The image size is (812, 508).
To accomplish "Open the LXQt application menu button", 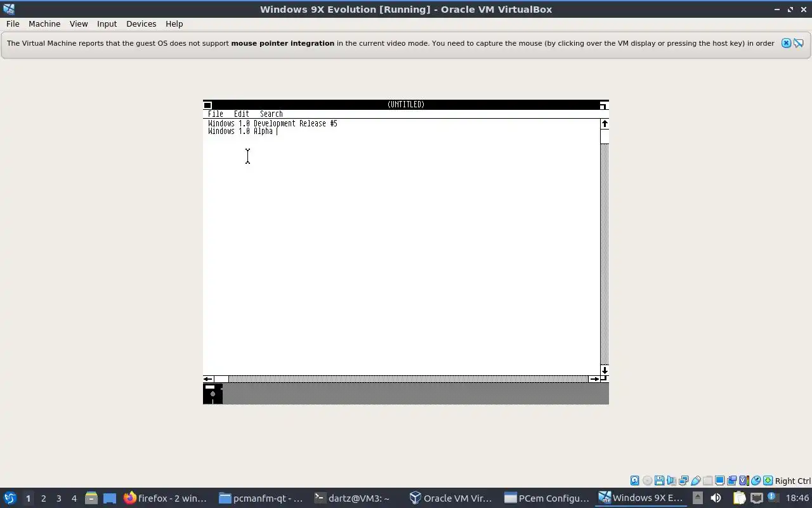I will (x=10, y=498).
